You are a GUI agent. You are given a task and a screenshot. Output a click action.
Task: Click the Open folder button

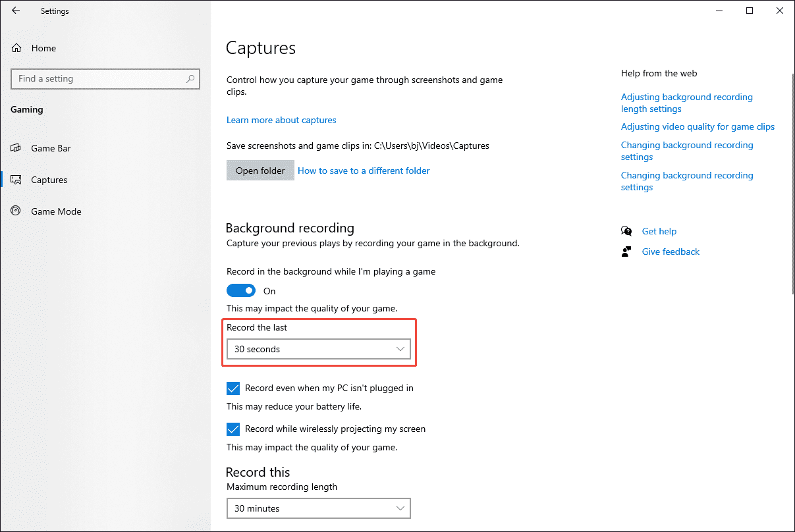260,170
